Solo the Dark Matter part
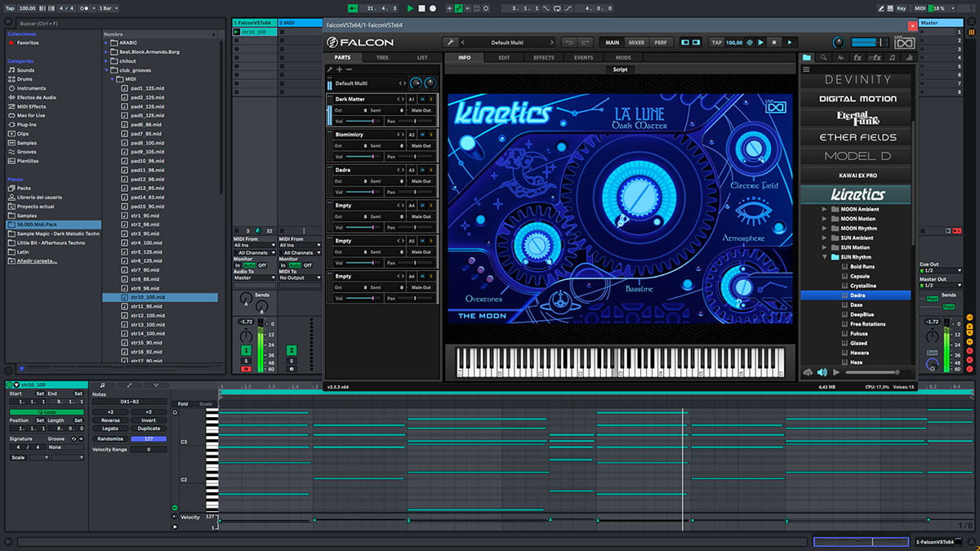The height and width of the screenshot is (551, 980). click(x=431, y=99)
